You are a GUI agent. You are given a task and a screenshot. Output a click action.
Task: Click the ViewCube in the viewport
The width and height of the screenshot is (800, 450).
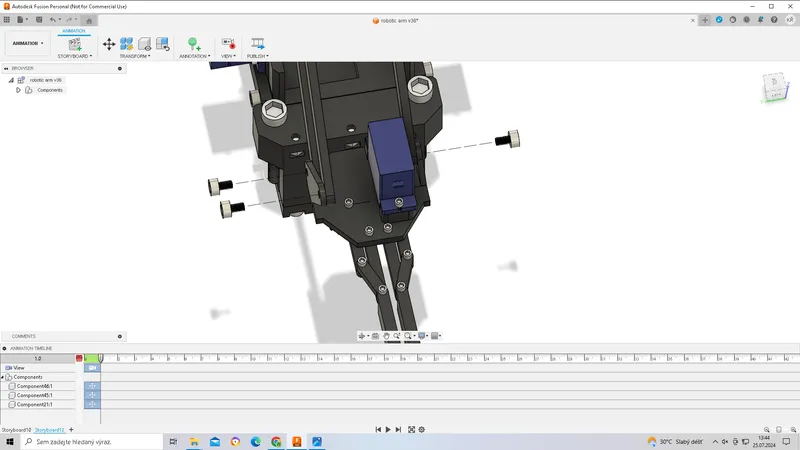tap(775, 88)
